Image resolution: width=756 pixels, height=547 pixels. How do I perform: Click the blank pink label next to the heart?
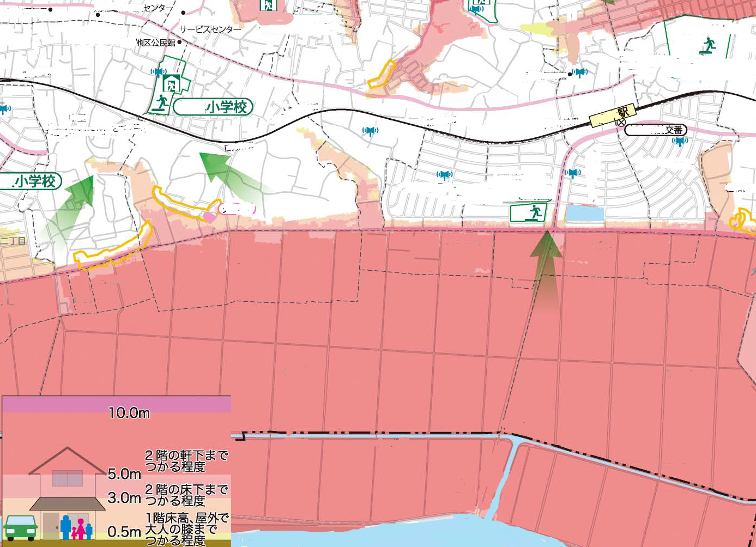coord(237,208)
